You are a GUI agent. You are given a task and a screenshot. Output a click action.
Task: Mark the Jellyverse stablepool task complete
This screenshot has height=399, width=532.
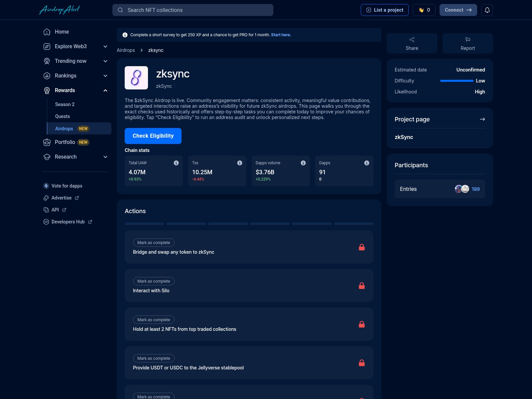coord(153,358)
